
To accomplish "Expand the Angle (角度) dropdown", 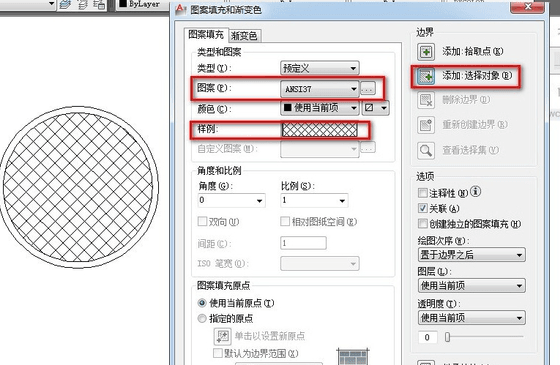I will click(x=231, y=200).
